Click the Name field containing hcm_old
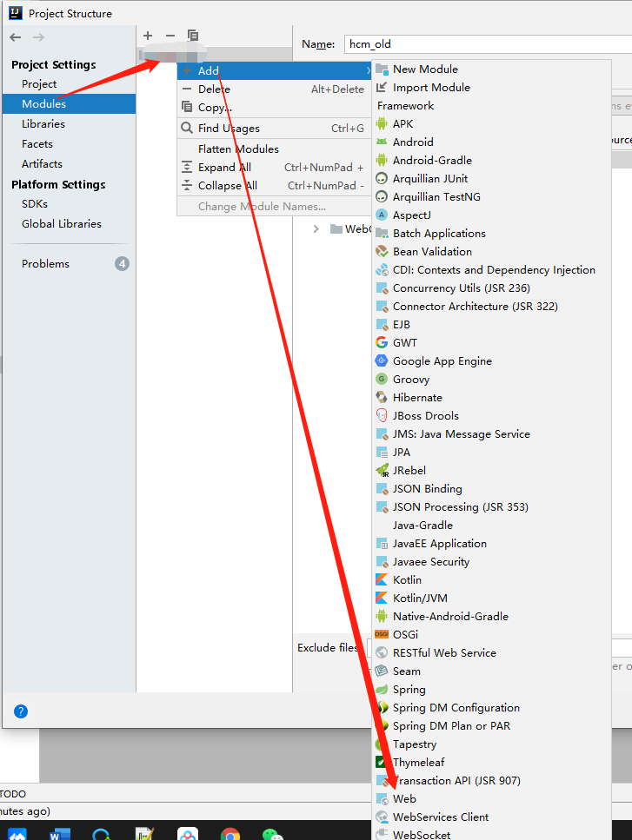Screen dimensions: 632x840 click(488, 44)
